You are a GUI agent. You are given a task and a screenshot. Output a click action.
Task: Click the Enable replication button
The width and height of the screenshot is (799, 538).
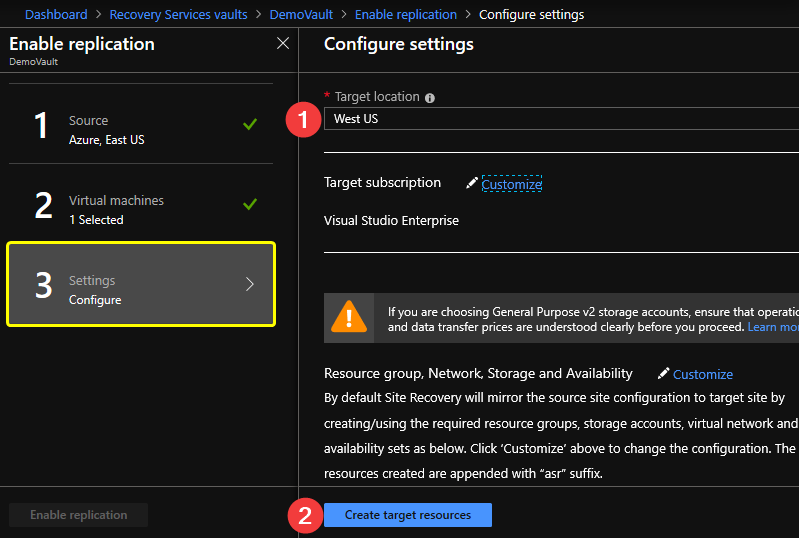pos(78,515)
